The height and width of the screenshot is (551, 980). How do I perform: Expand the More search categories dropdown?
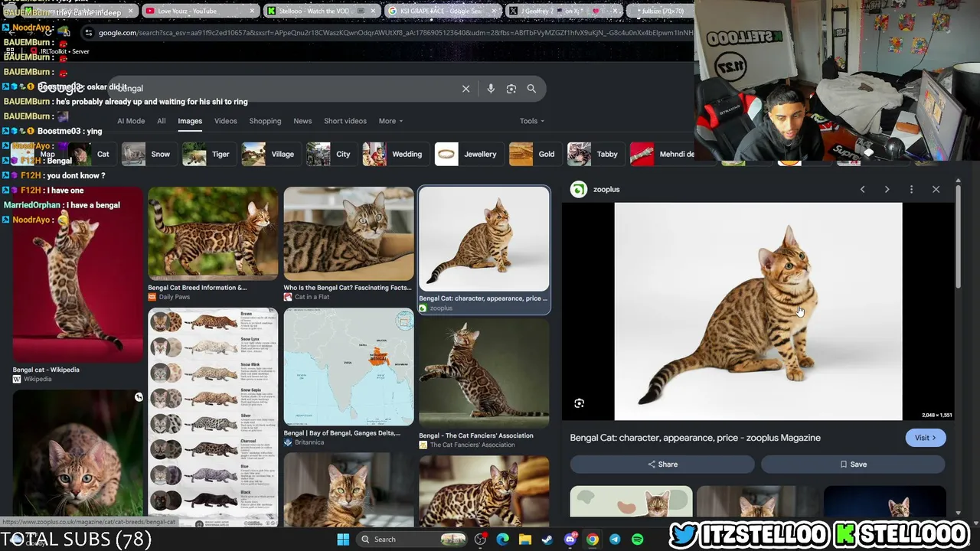[x=390, y=121]
